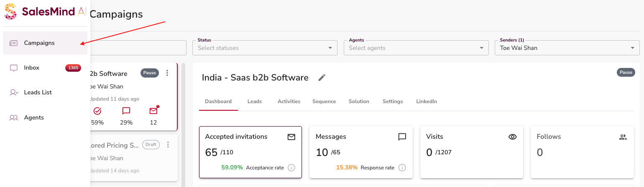Expand the Status filter dropdown
644x187 pixels.
click(x=265, y=48)
